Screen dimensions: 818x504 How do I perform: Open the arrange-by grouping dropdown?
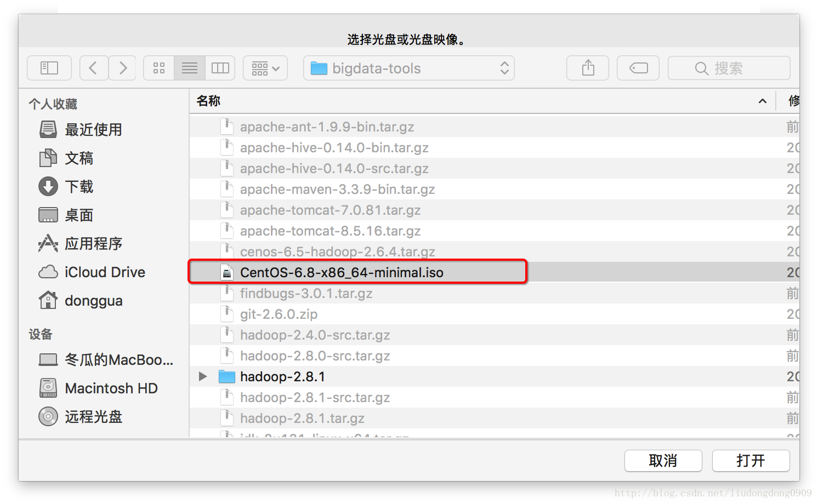pyautogui.click(x=265, y=68)
